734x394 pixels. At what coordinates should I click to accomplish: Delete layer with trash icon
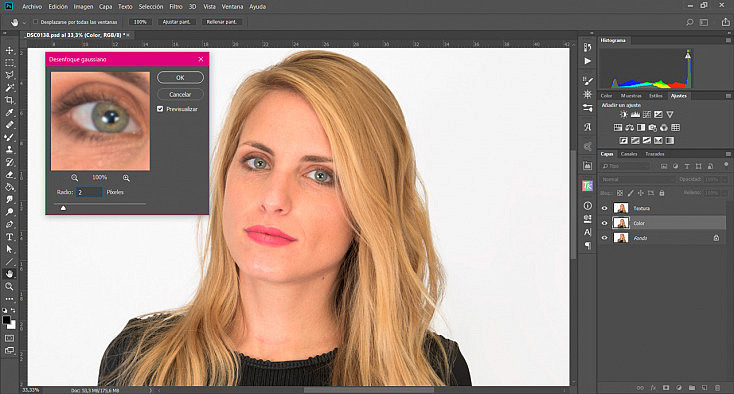tap(717, 388)
